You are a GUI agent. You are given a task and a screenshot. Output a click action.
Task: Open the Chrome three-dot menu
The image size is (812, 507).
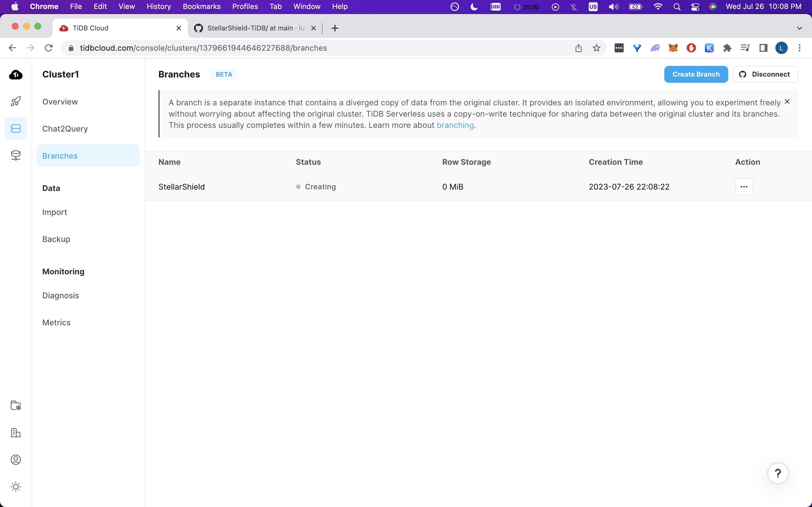tap(799, 48)
